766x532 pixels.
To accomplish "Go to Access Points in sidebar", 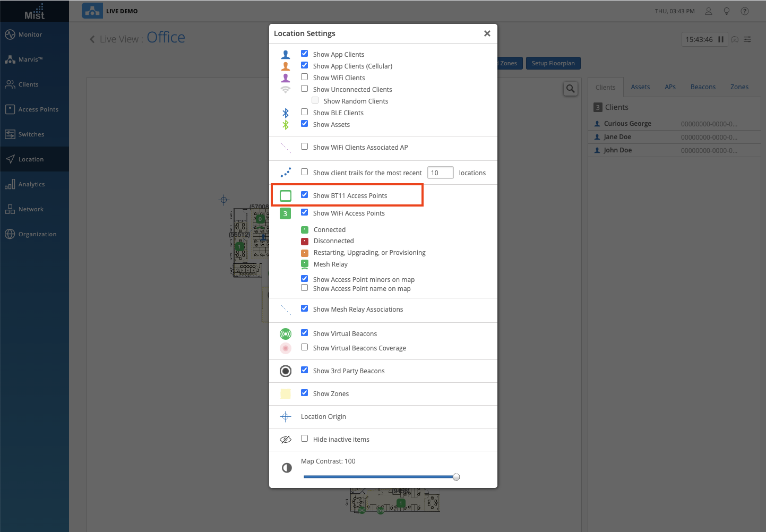I will coord(38,109).
